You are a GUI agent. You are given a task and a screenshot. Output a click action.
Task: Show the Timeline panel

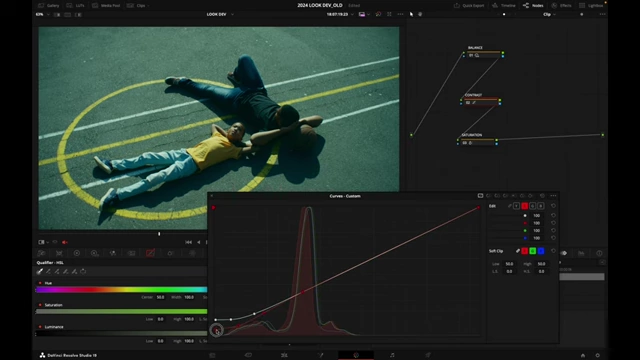click(504, 5)
